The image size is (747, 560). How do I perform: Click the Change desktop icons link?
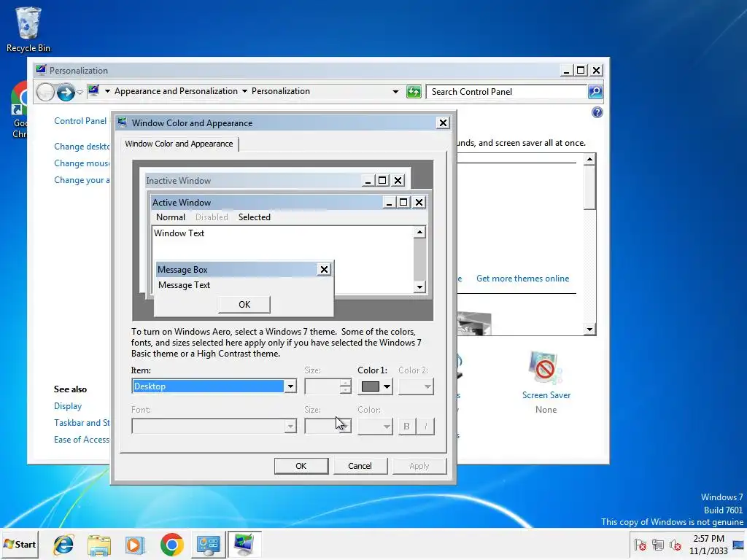click(x=82, y=146)
